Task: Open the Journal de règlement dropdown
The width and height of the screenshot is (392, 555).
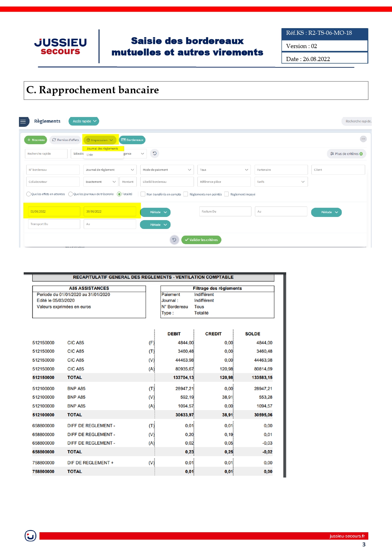Action: pyautogui.click(x=110, y=170)
